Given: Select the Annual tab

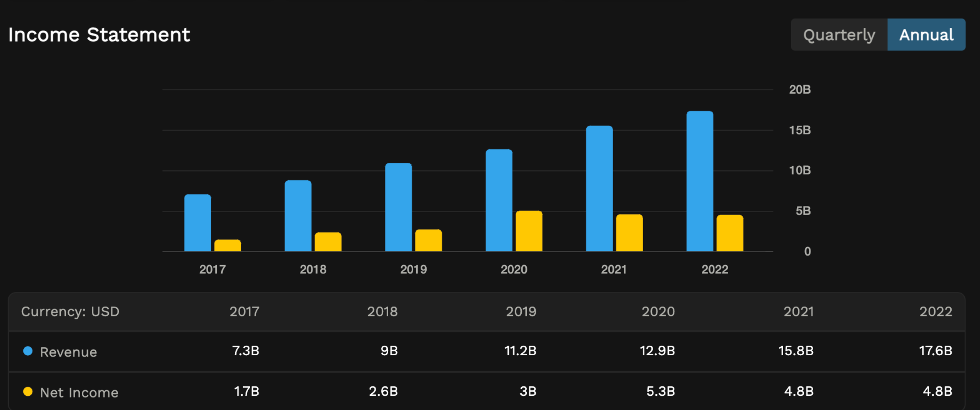Looking at the screenshot, I should pyautogui.click(x=926, y=35).
